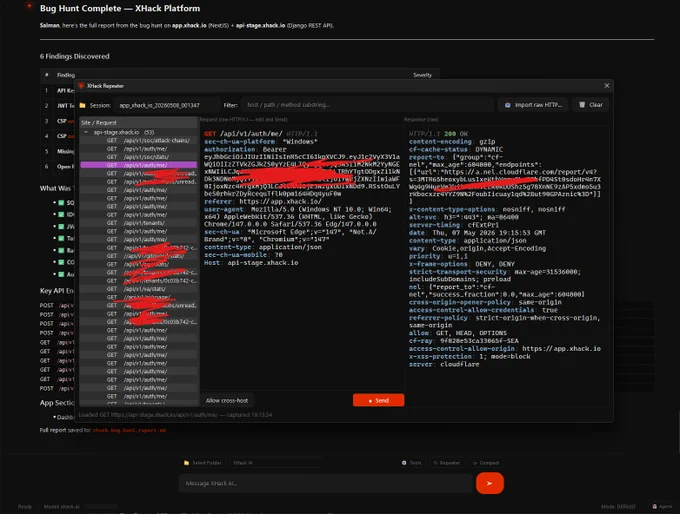This screenshot has height=514, width=680.
Task: Clear the repeater with trash button
Action: [x=591, y=105]
